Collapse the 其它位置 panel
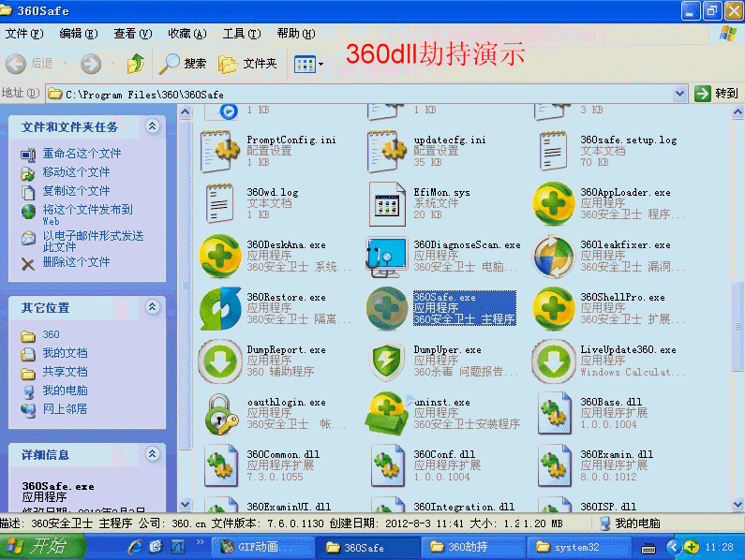 tap(152, 307)
